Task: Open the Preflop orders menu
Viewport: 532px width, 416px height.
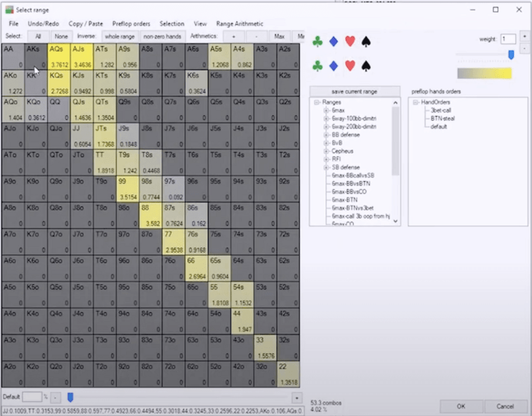Action: click(131, 24)
